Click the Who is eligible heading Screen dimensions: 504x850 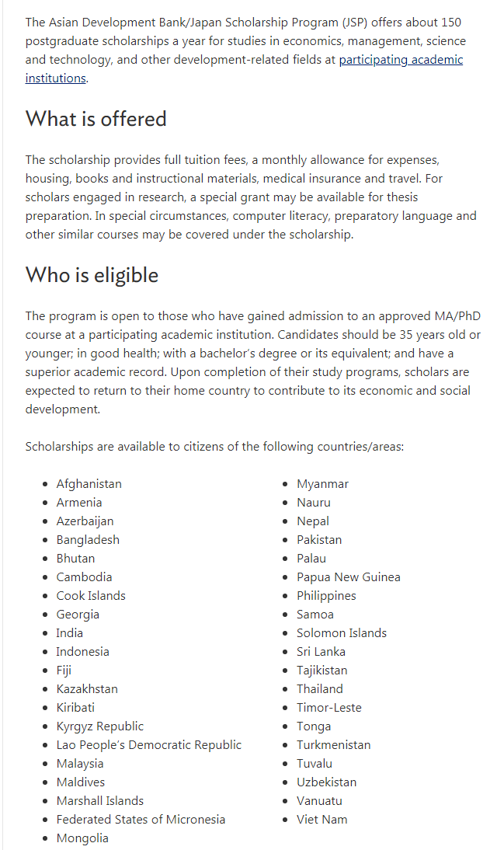[x=92, y=275]
